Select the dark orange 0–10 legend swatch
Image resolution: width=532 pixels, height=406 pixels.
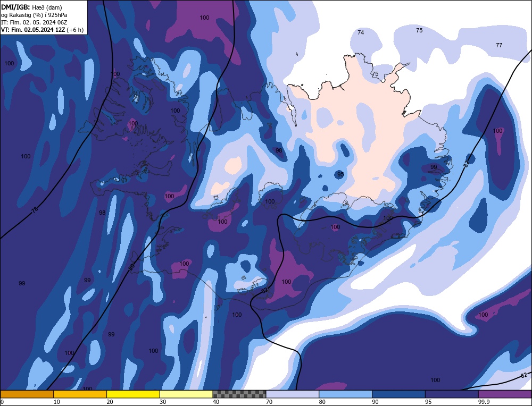[x=27, y=394]
